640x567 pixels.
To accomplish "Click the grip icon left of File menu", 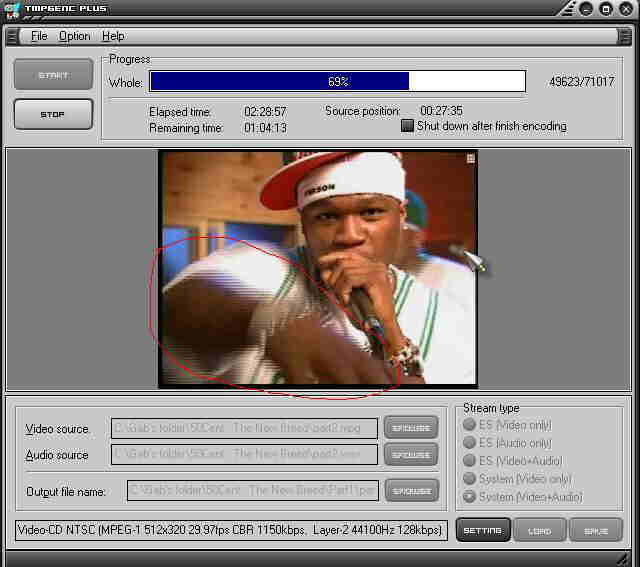I will pyautogui.click(x=12, y=36).
